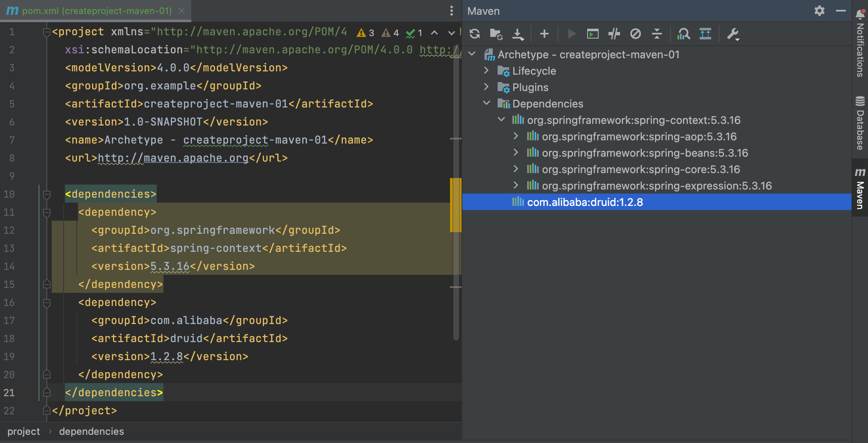The image size is (868, 443).
Task: Collapse the spring-context dependency node
Action: 501,120
